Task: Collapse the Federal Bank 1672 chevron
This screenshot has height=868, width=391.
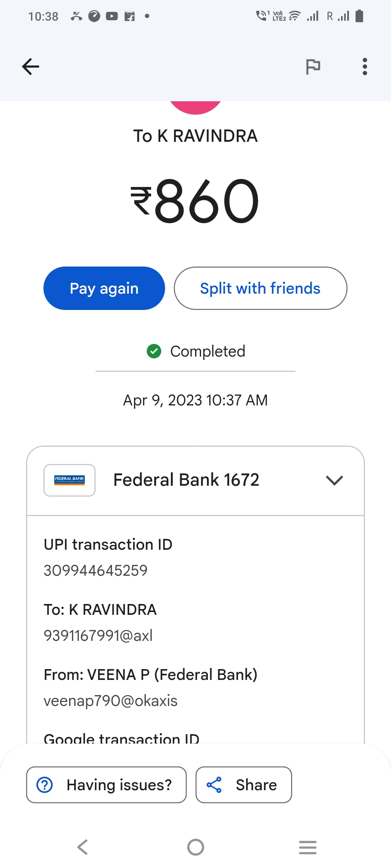Action: tap(334, 480)
